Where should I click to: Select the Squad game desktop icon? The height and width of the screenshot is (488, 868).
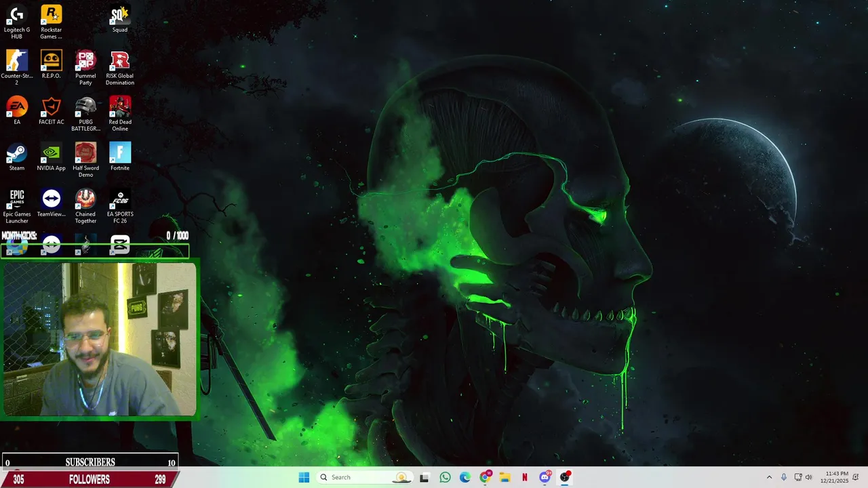[120, 19]
